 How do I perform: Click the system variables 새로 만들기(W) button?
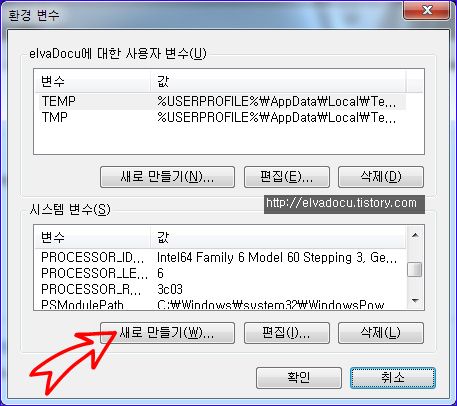tap(167, 333)
